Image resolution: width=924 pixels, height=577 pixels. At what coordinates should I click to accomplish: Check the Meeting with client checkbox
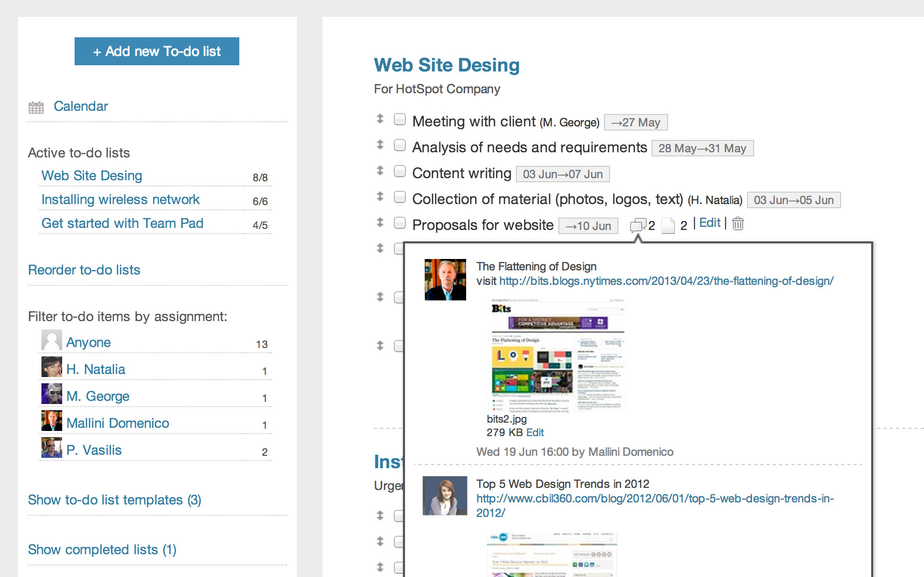400,120
